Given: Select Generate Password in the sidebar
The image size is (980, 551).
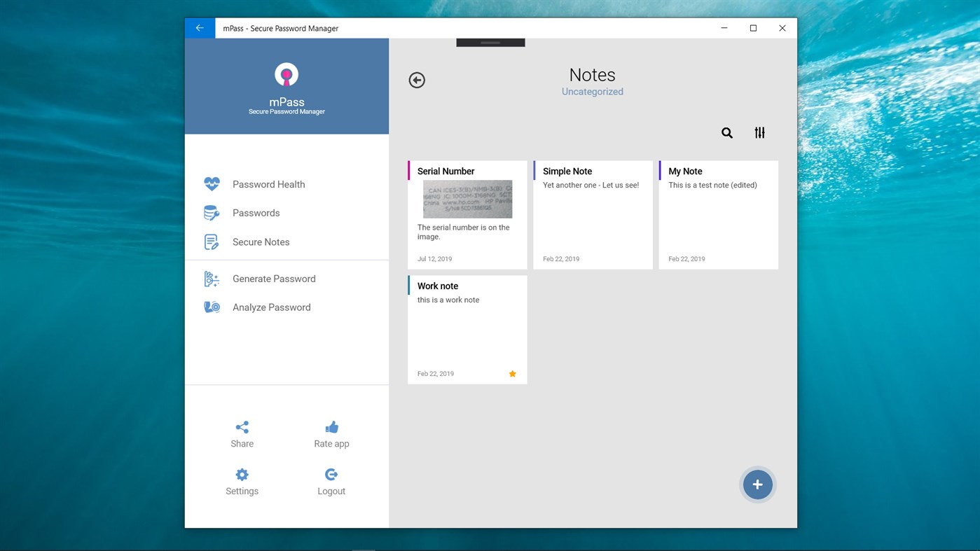Looking at the screenshot, I should click(x=287, y=279).
